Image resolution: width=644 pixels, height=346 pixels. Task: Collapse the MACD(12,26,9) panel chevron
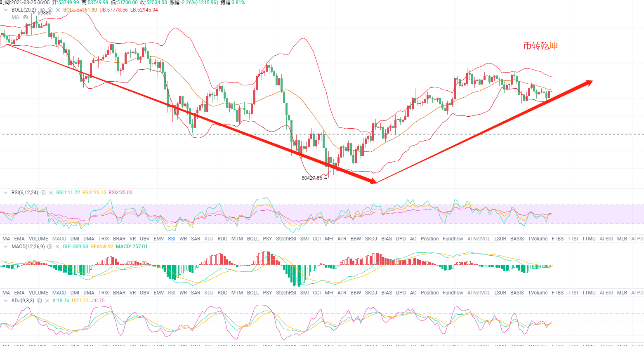click(x=6, y=247)
